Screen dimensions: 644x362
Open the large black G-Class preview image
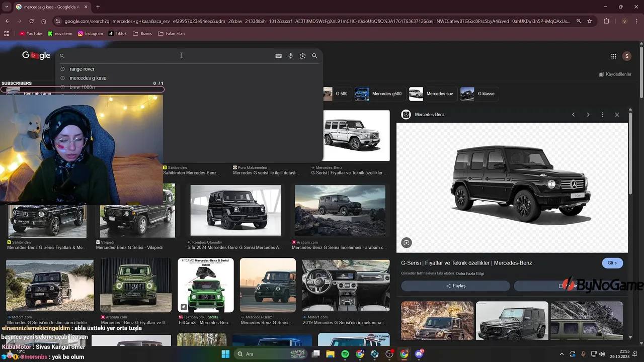point(512,188)
